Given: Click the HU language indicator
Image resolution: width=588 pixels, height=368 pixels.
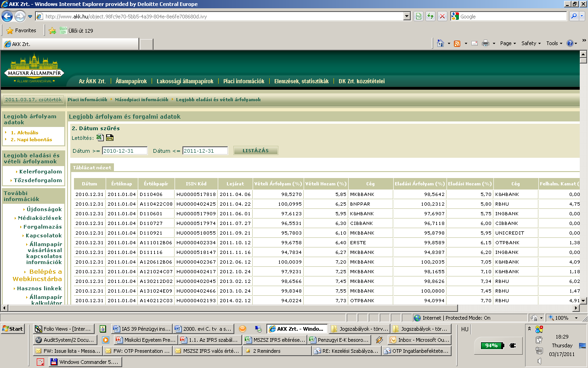Looking at the screenshot, I should point(464,329).
